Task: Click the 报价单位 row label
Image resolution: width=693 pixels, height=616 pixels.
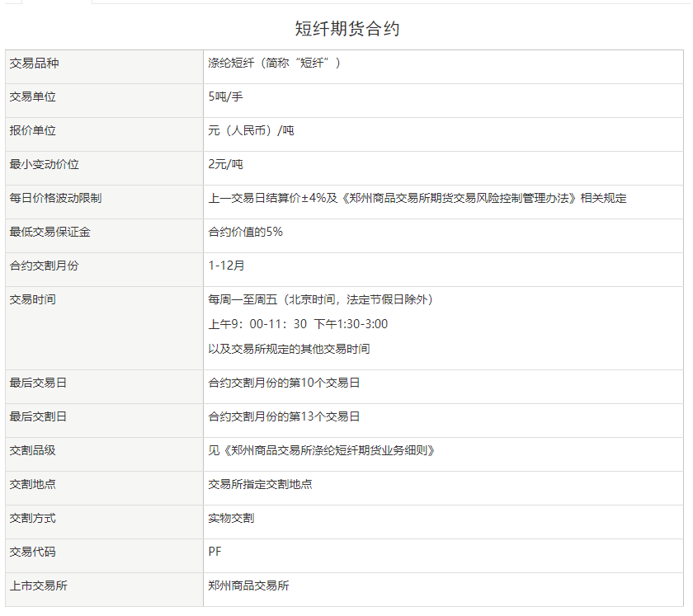Action: [34, 130]
